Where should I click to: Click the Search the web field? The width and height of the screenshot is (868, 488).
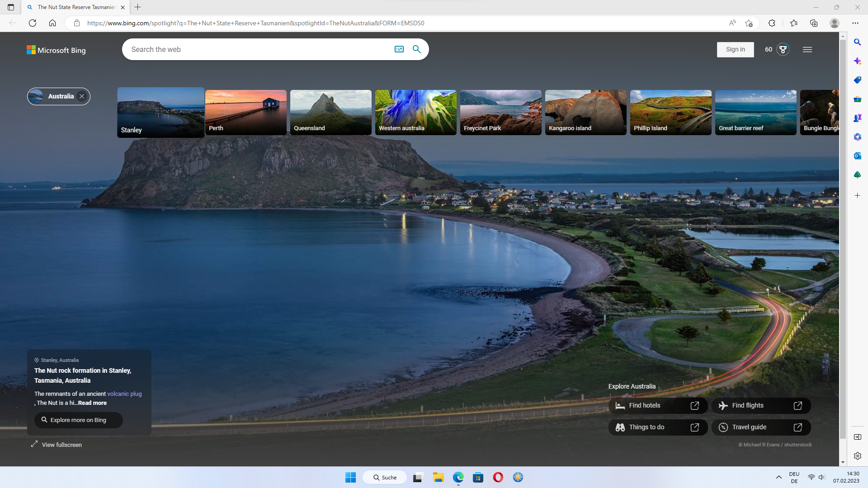(258, 49)
